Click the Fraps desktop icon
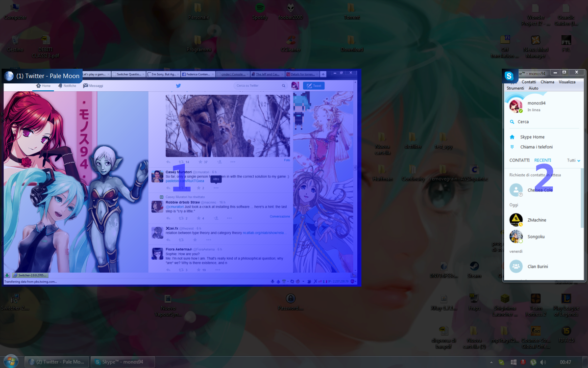This screenshot has height=368, width=588. click(x=474, y=303)
